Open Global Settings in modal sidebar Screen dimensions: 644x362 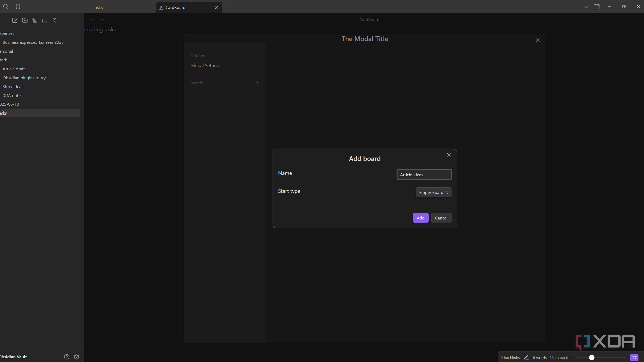pyautogui.click(x=206, y=65)
